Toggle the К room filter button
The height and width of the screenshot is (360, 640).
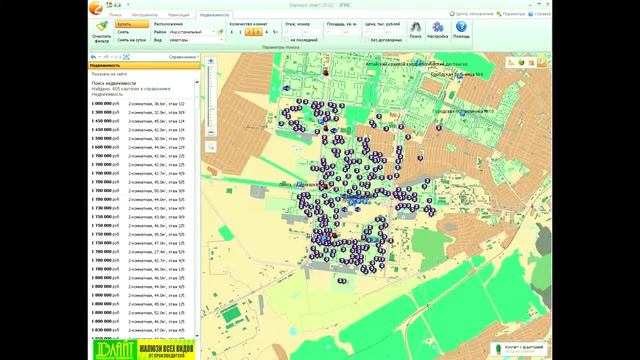coord(232,32)
